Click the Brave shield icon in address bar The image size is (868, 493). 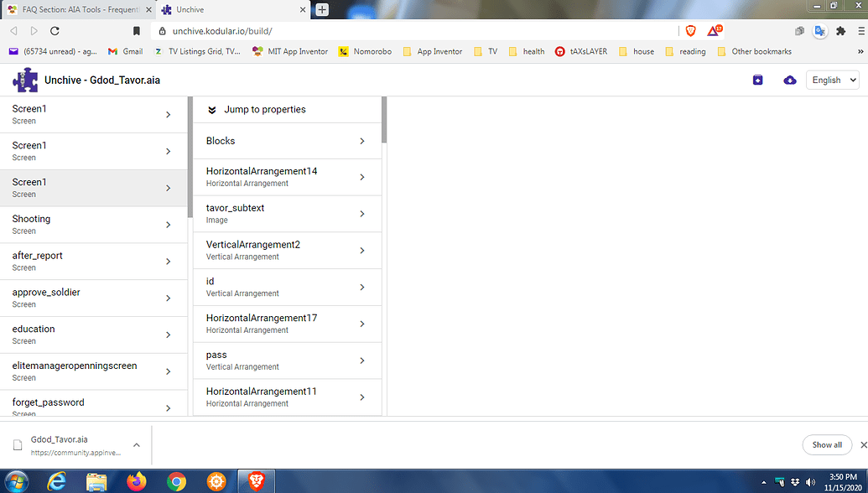tap(690, 31)
